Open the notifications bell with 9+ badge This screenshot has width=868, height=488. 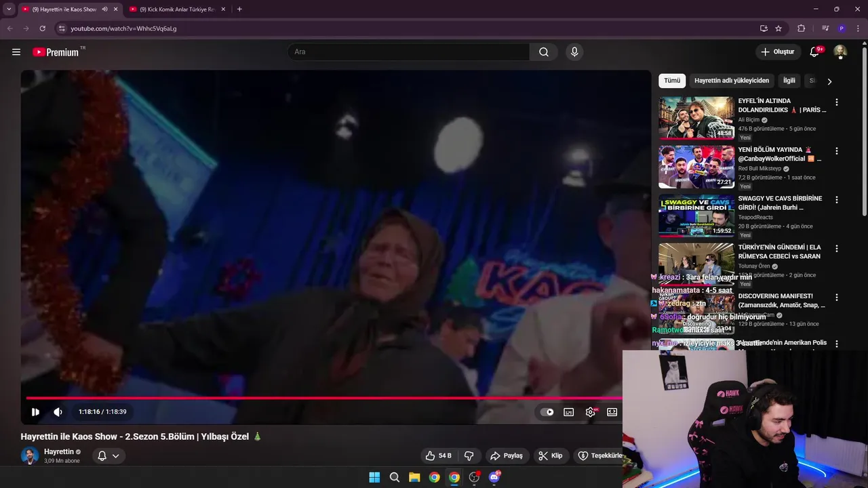coord(815,52)
